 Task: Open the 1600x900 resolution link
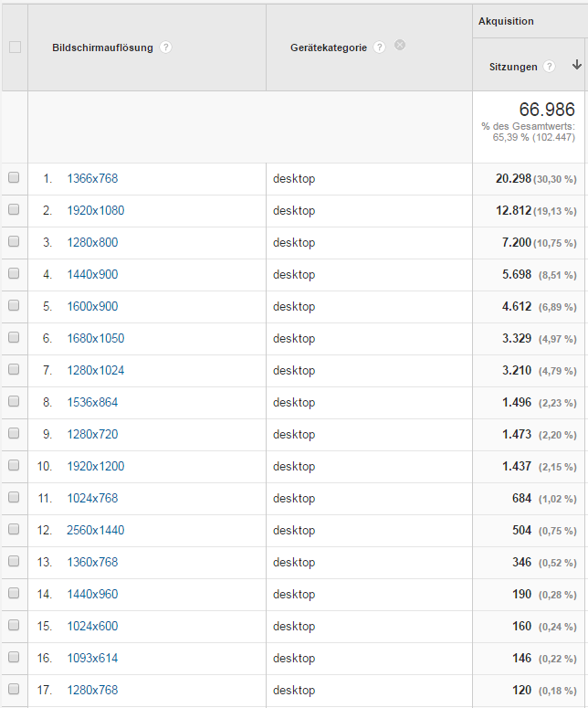coord(92,307)
